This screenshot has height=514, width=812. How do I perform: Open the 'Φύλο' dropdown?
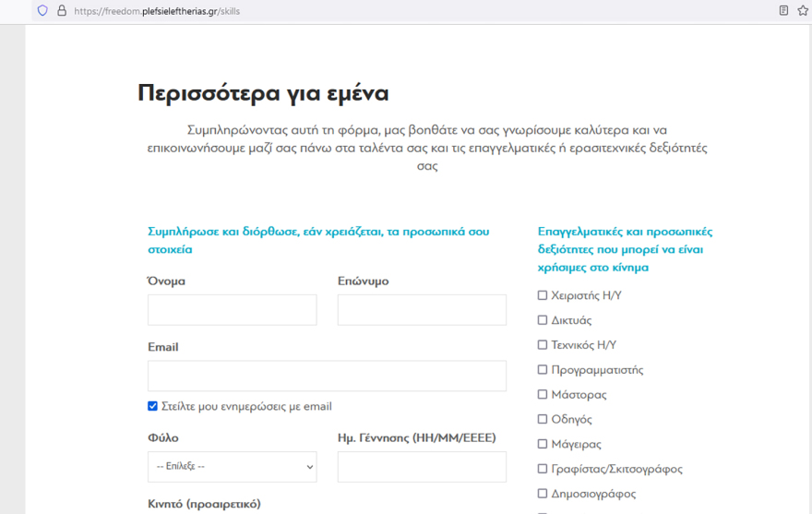pyautogui.click(x=232, y=467)
